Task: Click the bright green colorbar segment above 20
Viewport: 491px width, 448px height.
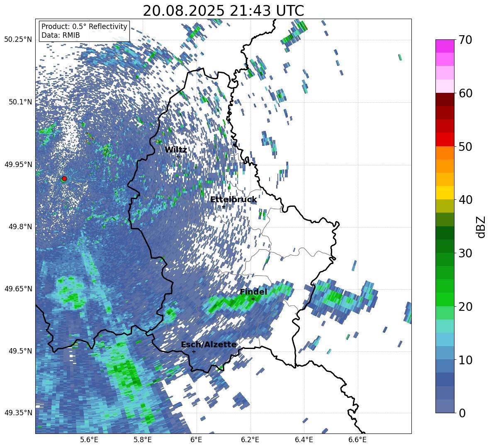Action: pos(445,299)
